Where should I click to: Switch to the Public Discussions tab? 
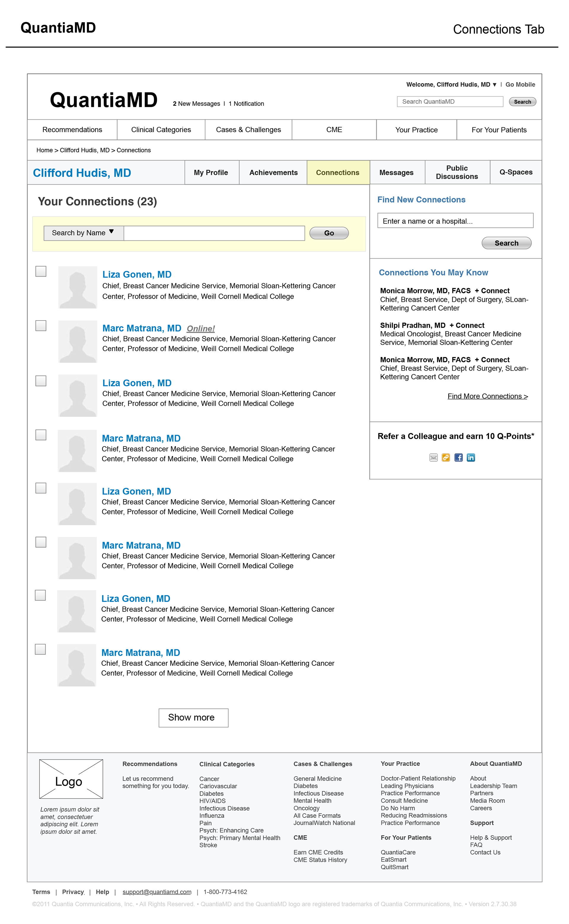[457, 172]
